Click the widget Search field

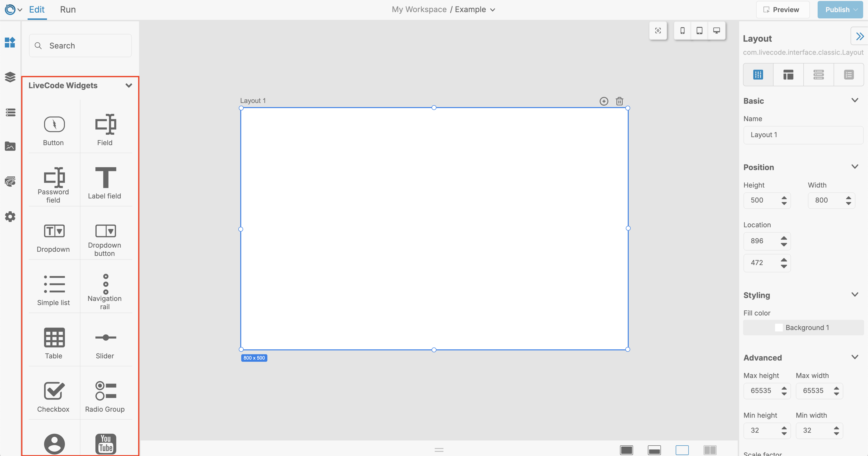[80, 46]
